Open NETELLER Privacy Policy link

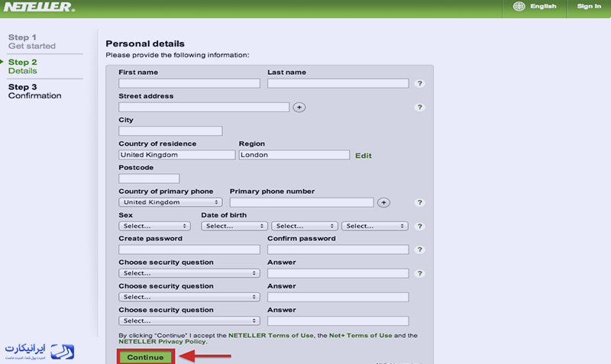[162, 341]
